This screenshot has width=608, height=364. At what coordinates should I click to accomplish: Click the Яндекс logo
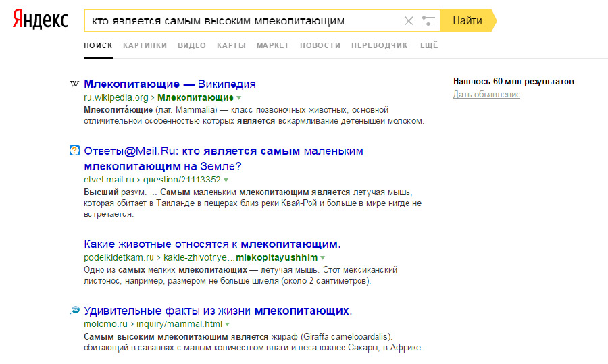tap(41, 20)
